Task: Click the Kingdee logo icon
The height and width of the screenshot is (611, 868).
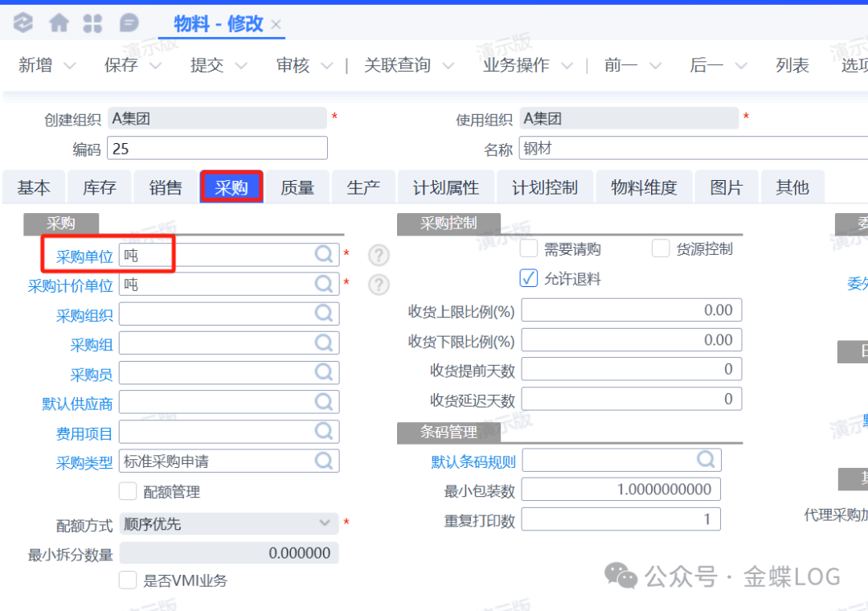Action: point(23,23)
